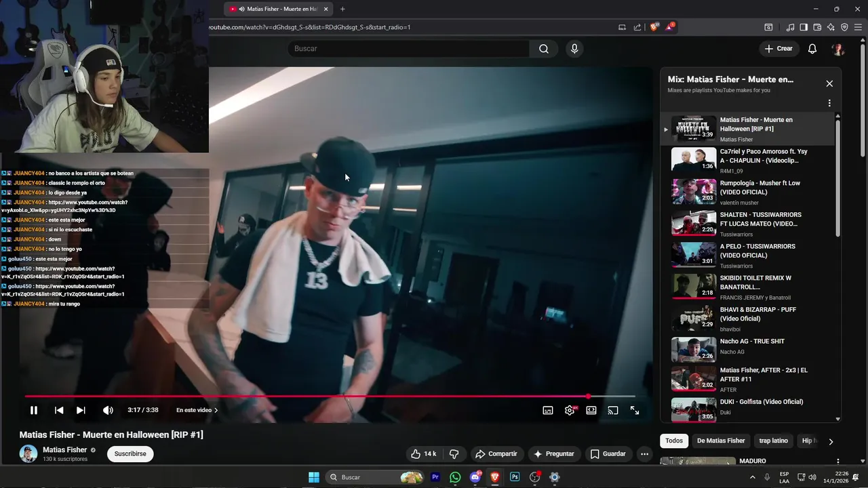Select the 'trap latino' filter chip
The height and width of the screenshot is (488, 868).
[773, 441]
